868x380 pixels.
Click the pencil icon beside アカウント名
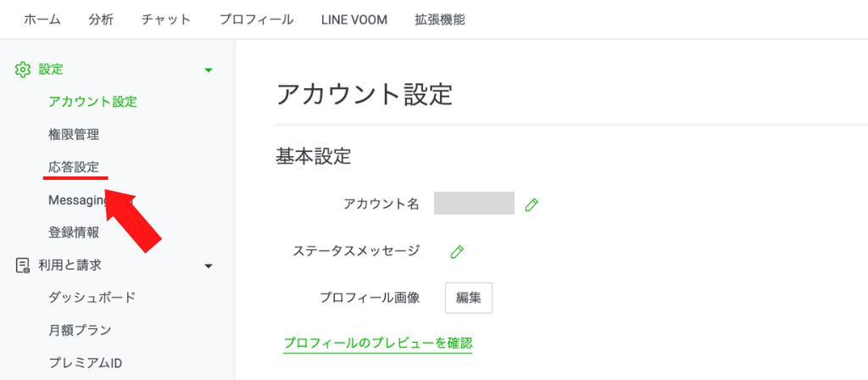coord(531,204)
